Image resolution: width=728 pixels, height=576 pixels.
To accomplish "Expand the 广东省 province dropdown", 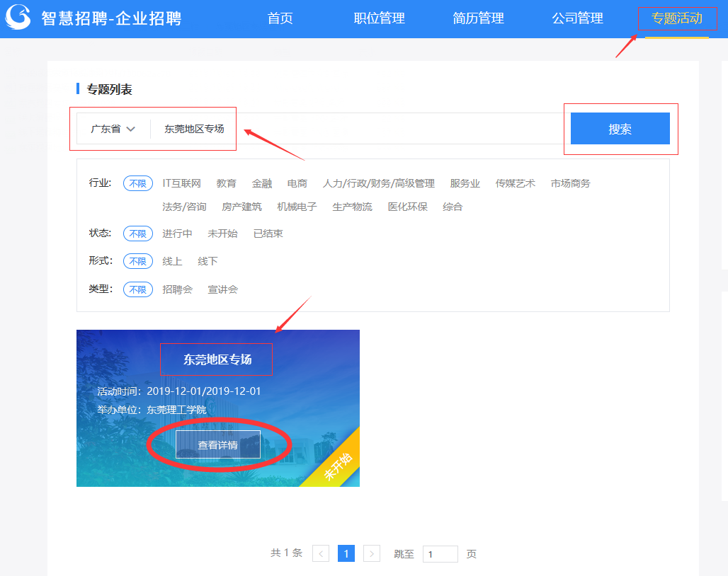I will coord(113,129).
